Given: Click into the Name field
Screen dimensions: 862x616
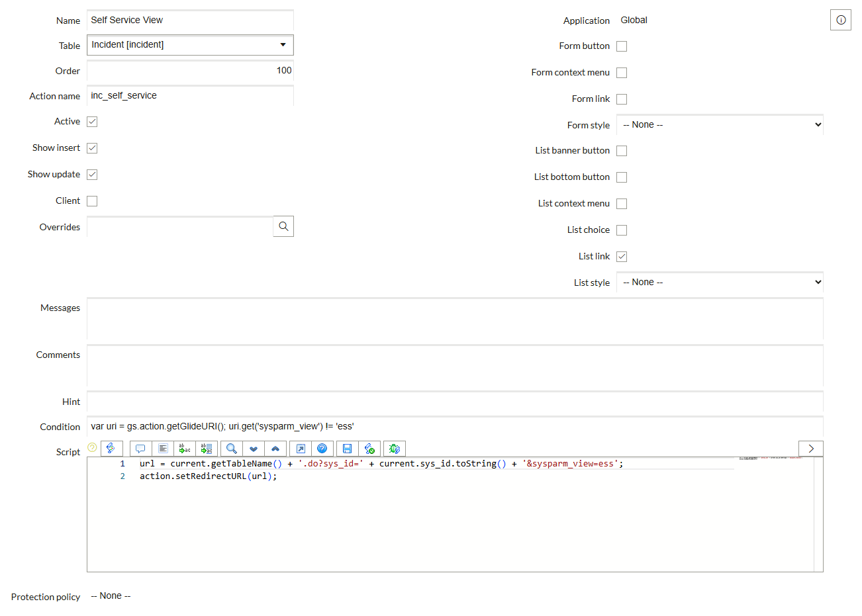Looking at the screenshot, I should click(190, 20).
